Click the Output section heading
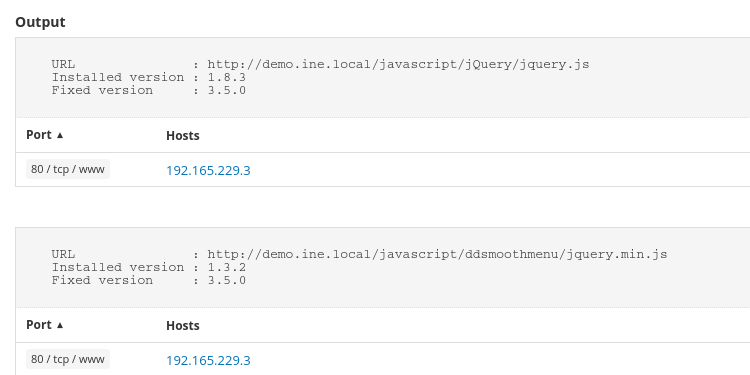750x375 pixels. click(x=40, y=22)
